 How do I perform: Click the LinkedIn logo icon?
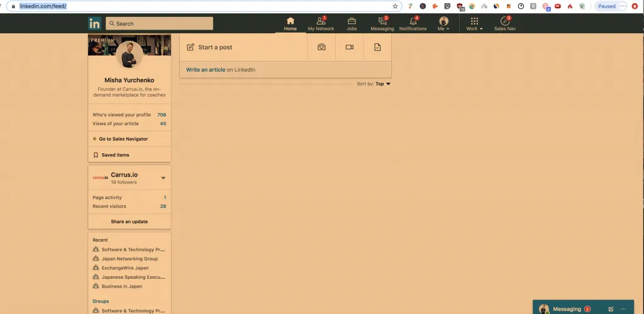tap(94, 24)
